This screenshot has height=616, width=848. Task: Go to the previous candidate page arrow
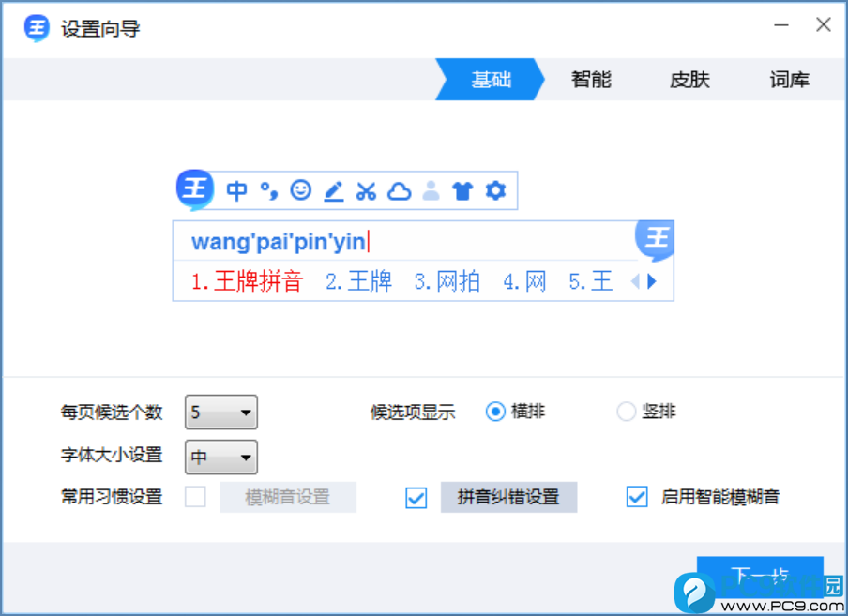(x=635, y=281)
